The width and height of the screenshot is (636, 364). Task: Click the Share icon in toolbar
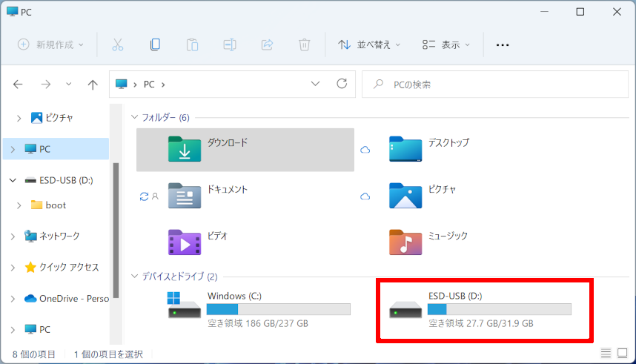click(x=267, y=44)
